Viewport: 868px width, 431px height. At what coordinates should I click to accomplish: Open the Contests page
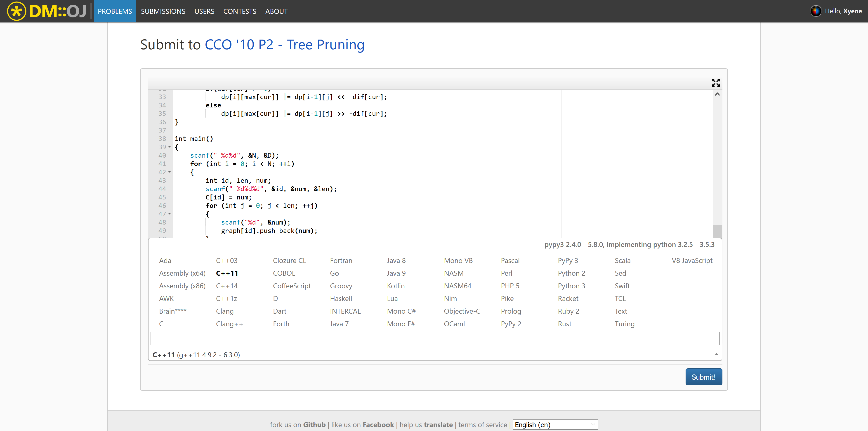[240, 11]
